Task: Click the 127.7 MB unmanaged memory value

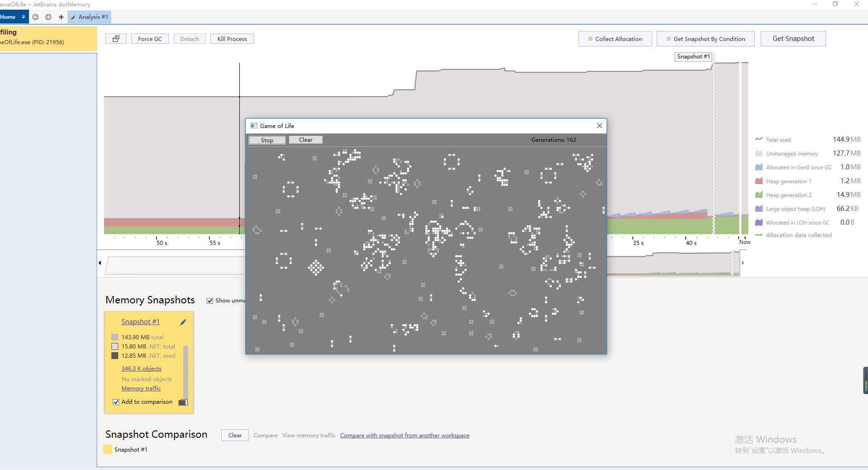Action: (x=847, y=153)
